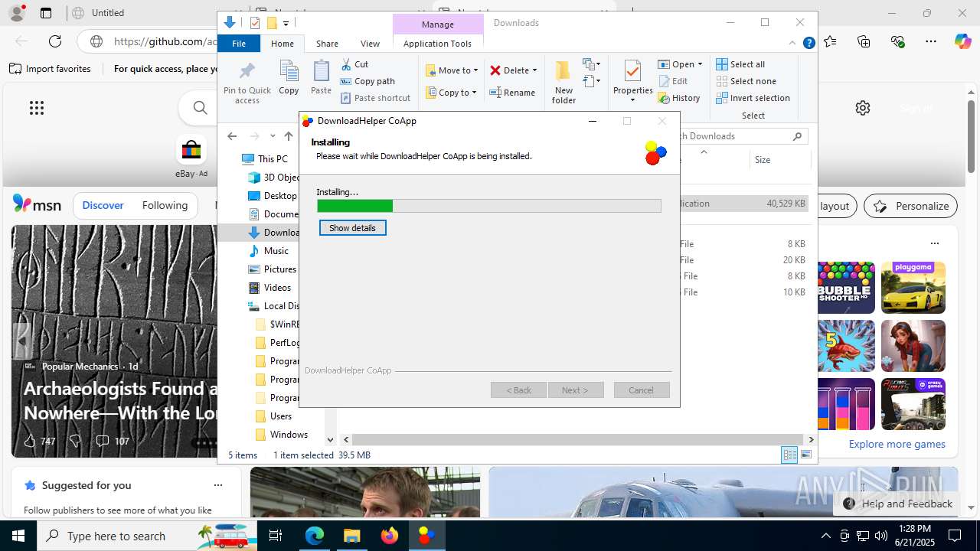Image resolution: width=980 pixels, height=551 pixels.
Task: Click Select all in ribbon
Action: 740,64
